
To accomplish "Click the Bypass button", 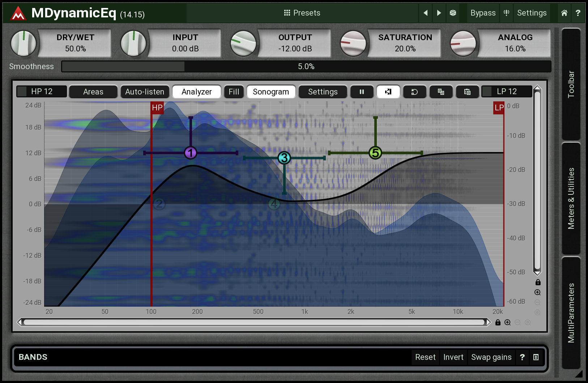I will pyautogui.click(x=483, y=13).
